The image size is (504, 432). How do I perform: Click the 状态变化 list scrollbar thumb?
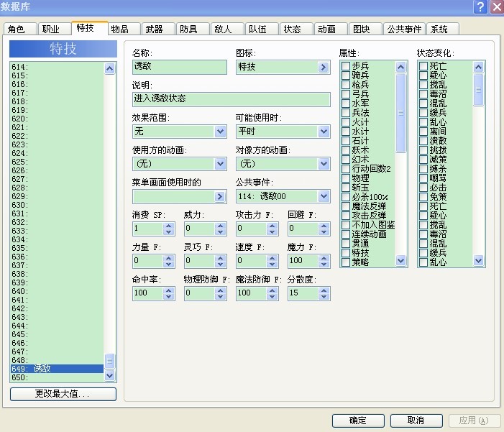point(478,90)
